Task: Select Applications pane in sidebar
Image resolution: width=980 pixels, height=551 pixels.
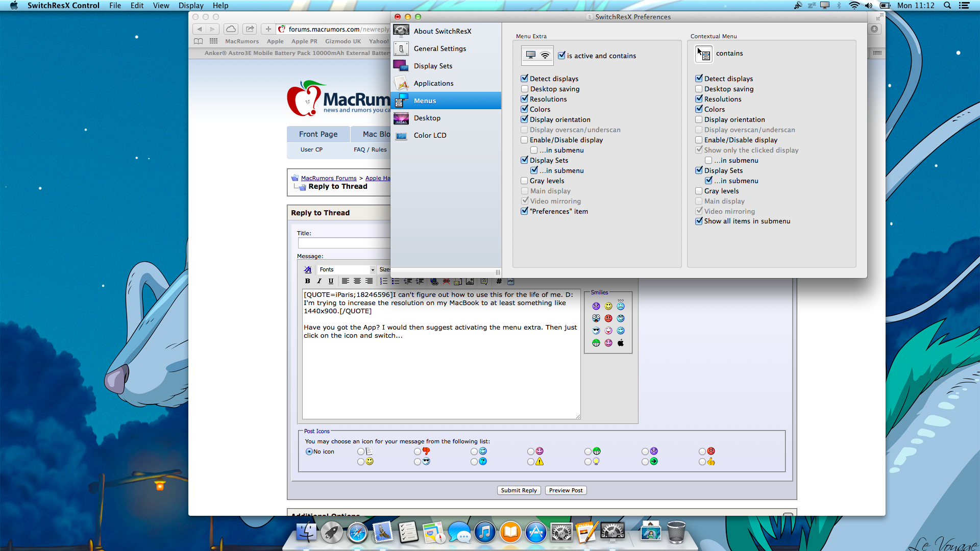Action: [x=446, y=83]
